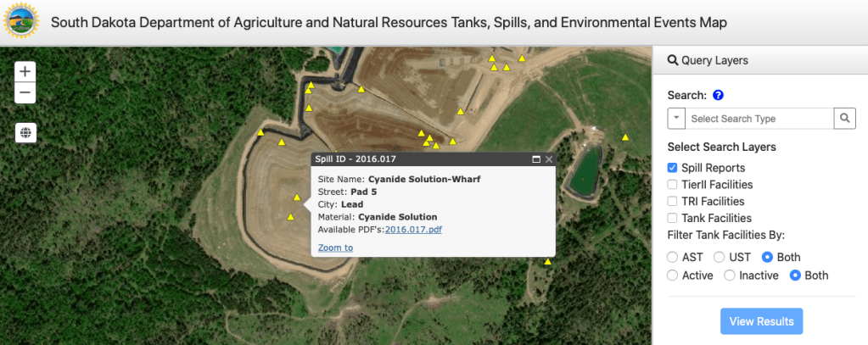This screenshot has width=868, height=345.
Task: Open the search type dropdown arrow
Action: pyautogui.click(x=676, y=119)
